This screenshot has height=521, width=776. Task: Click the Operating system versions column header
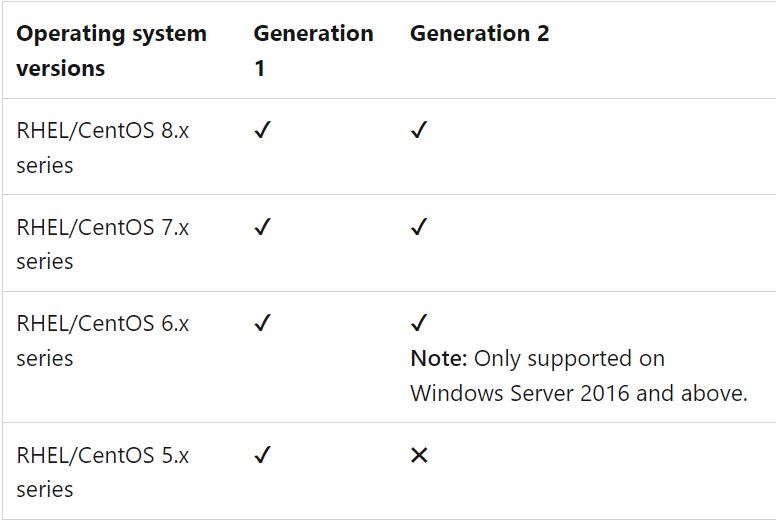click(x=111, y=50)
